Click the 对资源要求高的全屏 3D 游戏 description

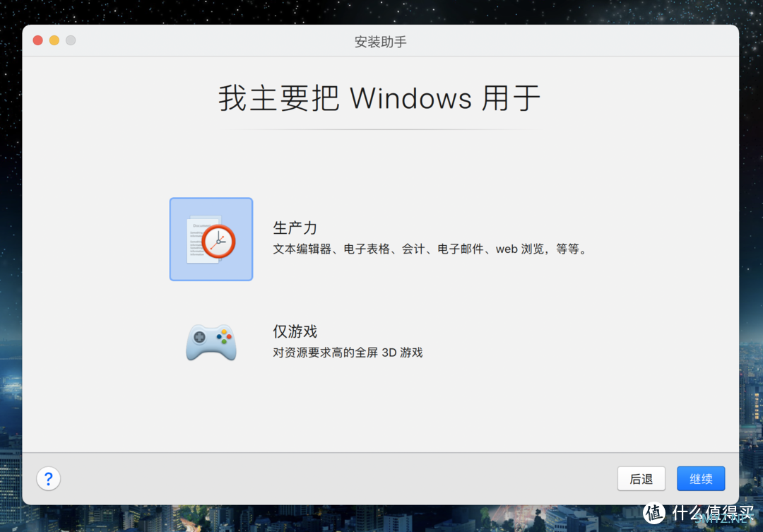click(x=348, y=353)
